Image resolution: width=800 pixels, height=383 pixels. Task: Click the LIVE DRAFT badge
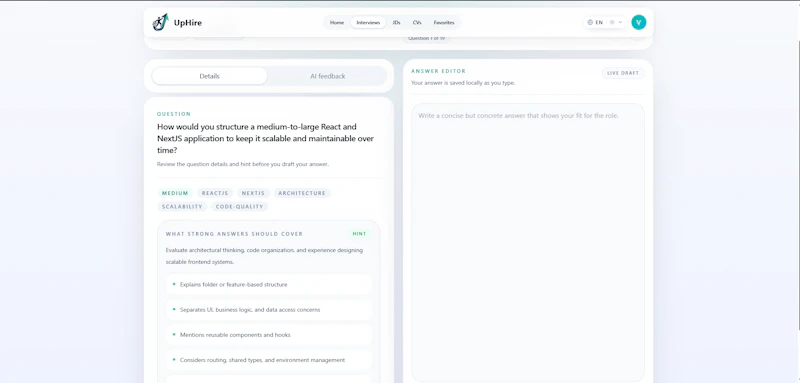pyautogui.click(x=623, y=73)
